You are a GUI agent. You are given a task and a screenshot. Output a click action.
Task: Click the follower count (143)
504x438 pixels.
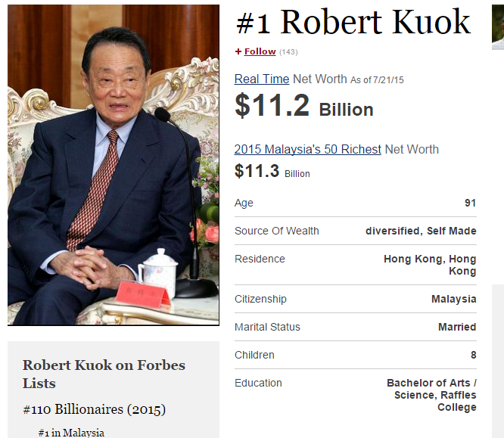[288, 52]
